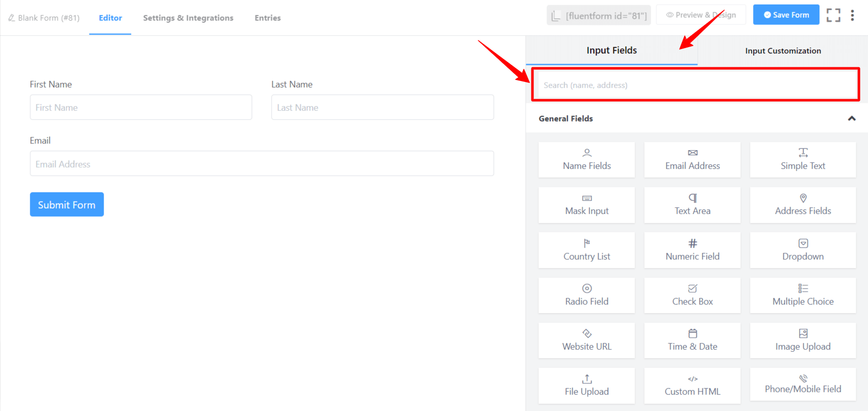Screen dimensions: 868x411
Task: Open the three-dot more options menu
Action: [x=852, y=15]
